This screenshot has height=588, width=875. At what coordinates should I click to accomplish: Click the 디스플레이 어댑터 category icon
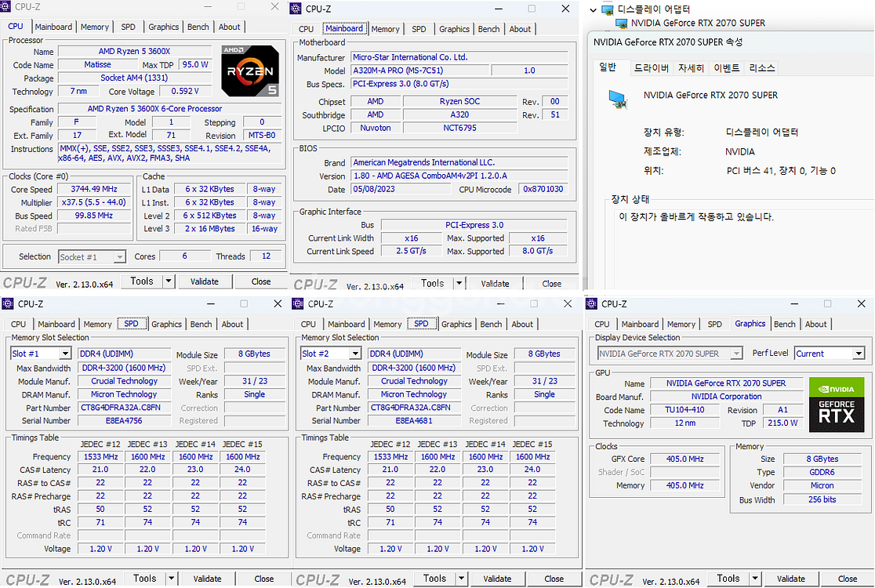[x=608, y=10]
